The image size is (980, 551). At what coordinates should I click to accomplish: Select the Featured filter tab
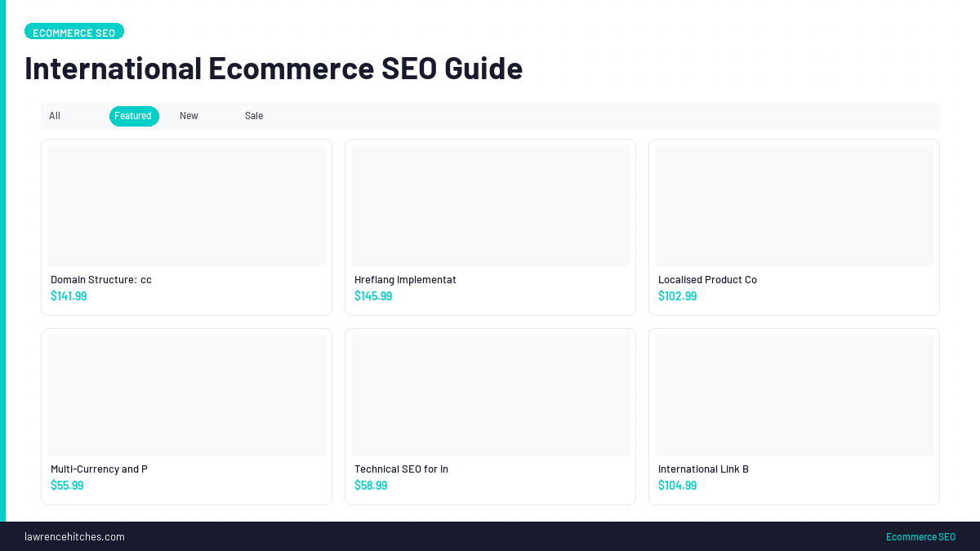click(x=134, y=116)
